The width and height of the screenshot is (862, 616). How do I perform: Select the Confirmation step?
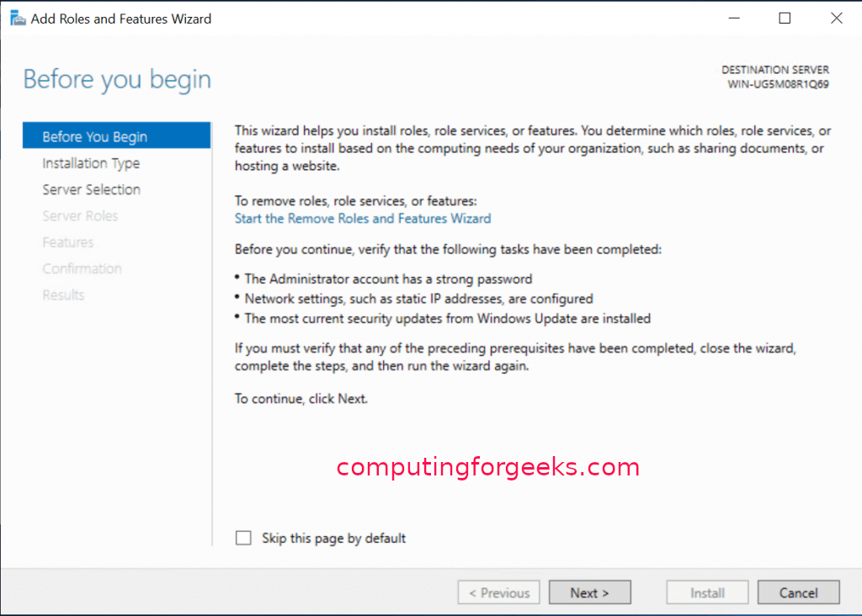82,268
